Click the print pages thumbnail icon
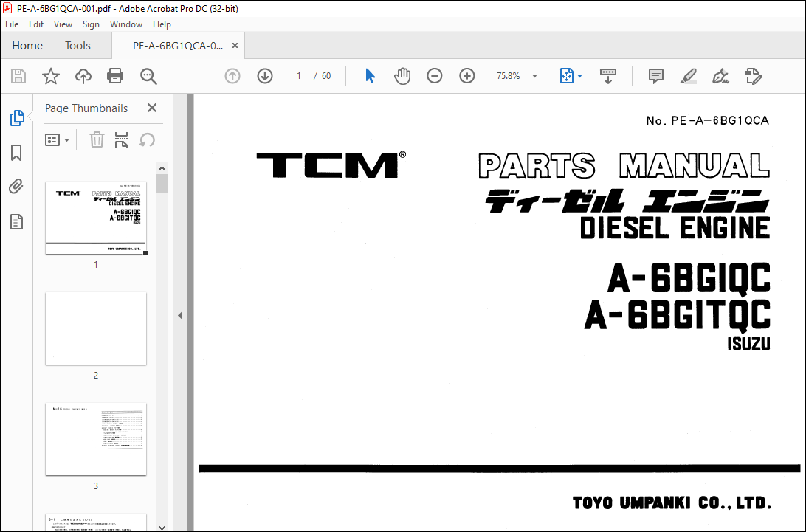The height and width of the screenshot is (532, 806). 121,139
